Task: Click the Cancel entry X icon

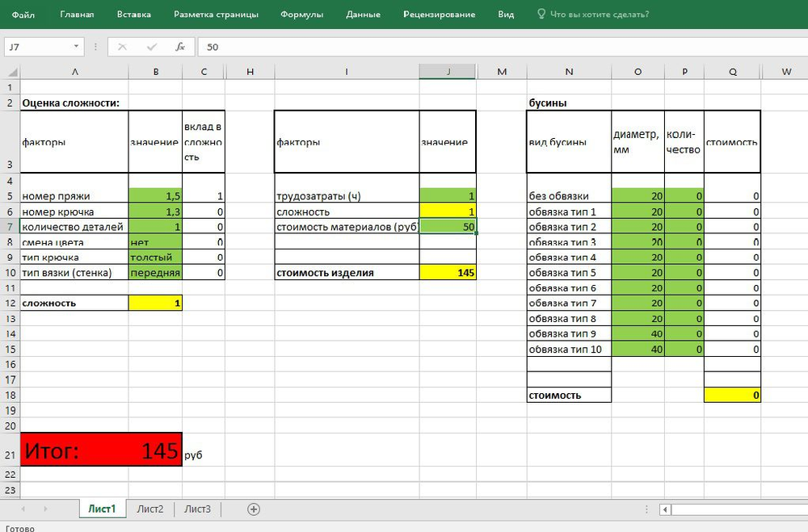Action: point(122,47)
